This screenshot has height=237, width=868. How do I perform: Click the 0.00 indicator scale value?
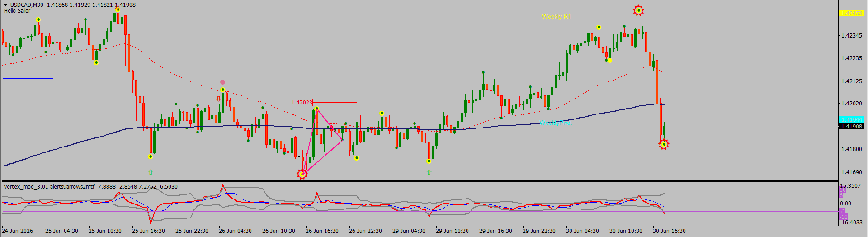click(x=846, y=204)
